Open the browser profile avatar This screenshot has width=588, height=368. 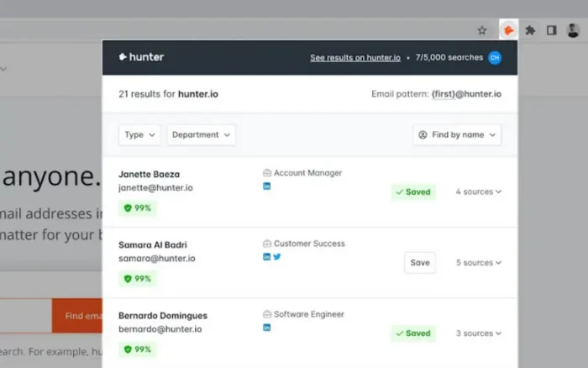[x=573, y=30]
